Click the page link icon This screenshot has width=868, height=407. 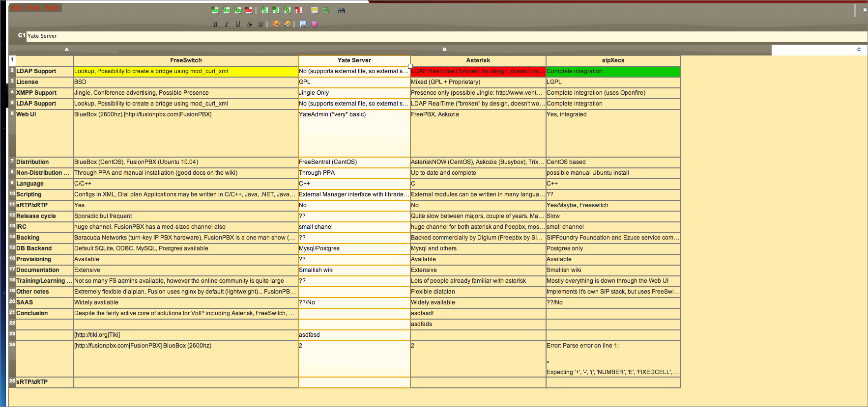[303, 24]
